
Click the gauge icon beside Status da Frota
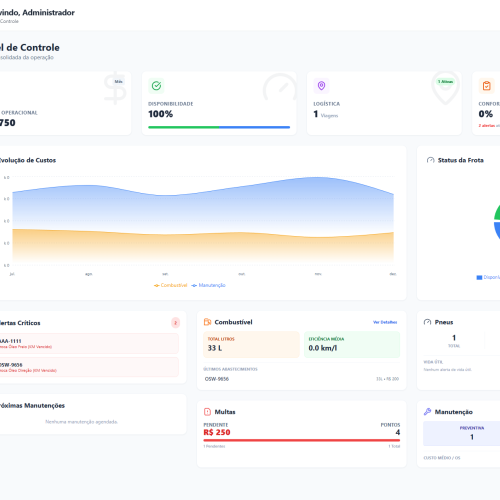430,160
